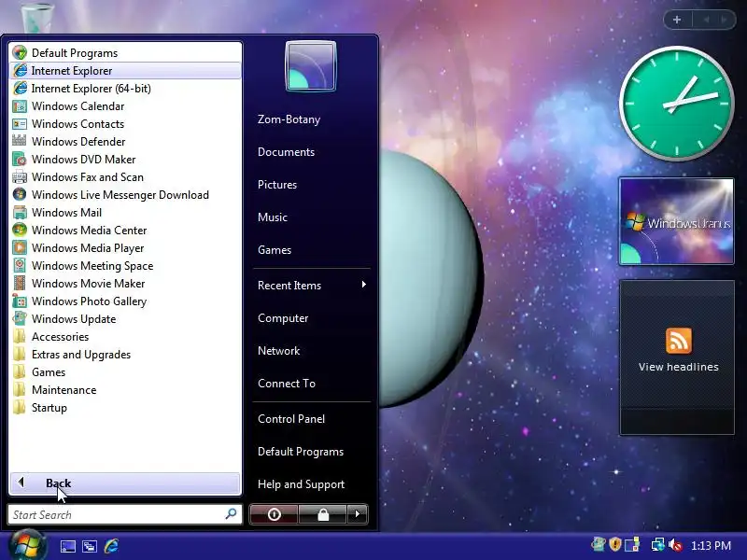Click the Back button in programs list

125,483
